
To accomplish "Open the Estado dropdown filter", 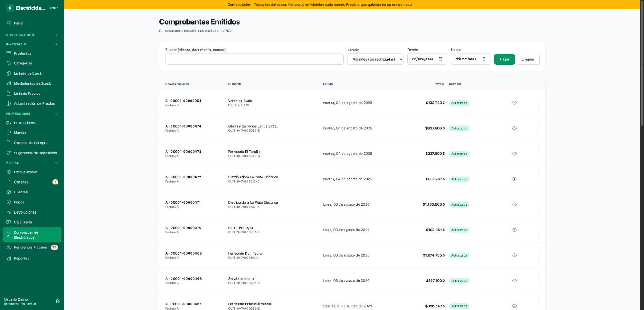I will [x=375, y=59].
